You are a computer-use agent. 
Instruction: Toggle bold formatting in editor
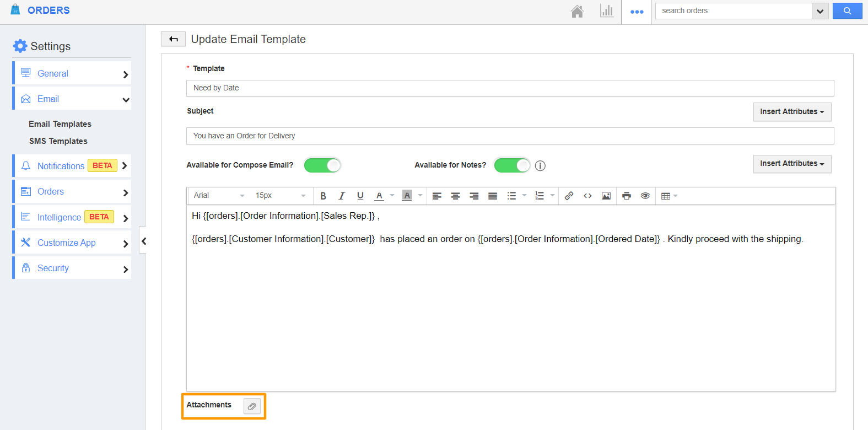[x=324, y=196]
